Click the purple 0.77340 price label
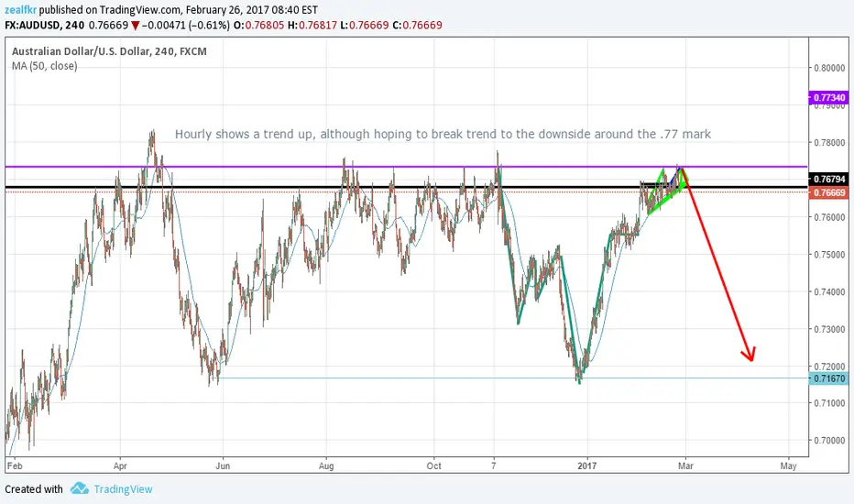The width and height of the screenshot is (854, 504). [829, 97]
